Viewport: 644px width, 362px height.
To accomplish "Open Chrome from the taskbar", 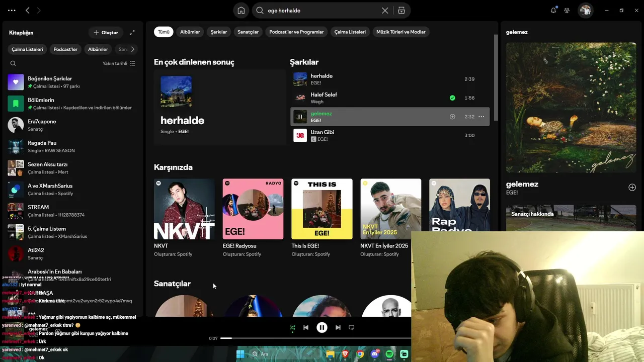I will point(360,354).
